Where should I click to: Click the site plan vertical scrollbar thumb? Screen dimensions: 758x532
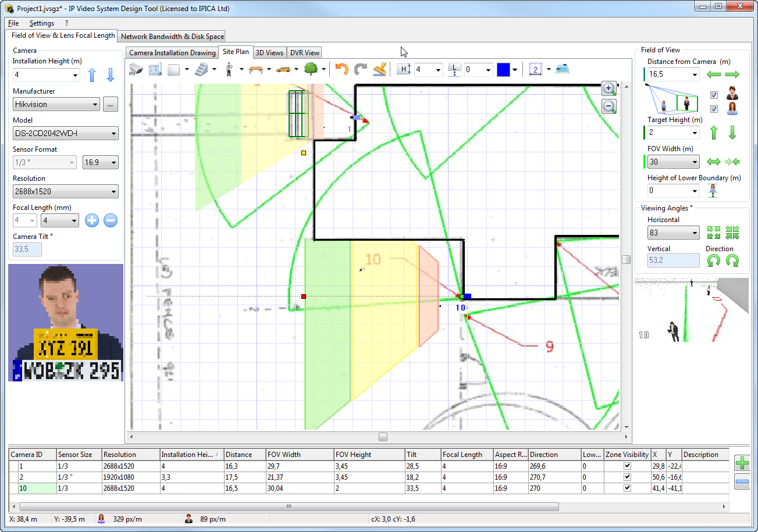(x=626, y=260)
